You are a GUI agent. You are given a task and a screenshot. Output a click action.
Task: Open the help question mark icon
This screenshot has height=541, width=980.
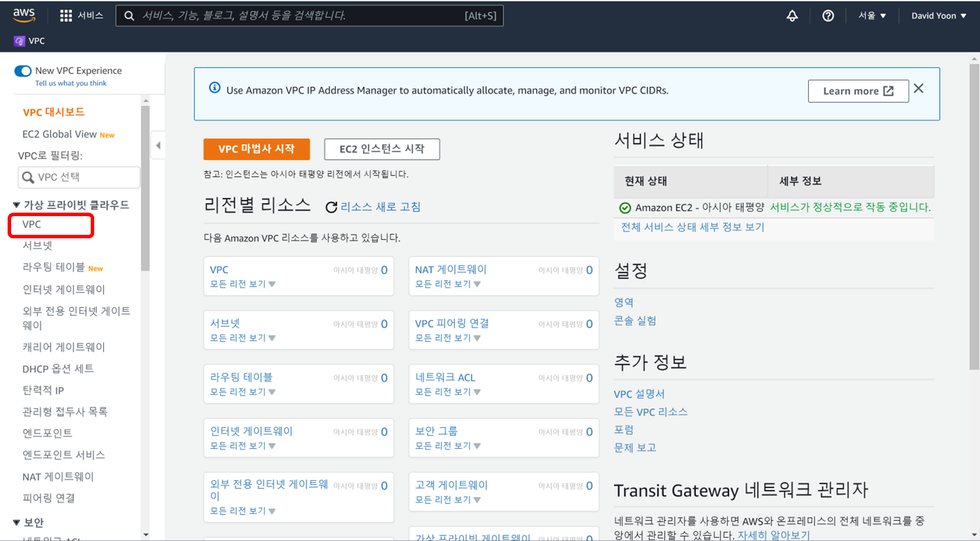coord(828,16)
